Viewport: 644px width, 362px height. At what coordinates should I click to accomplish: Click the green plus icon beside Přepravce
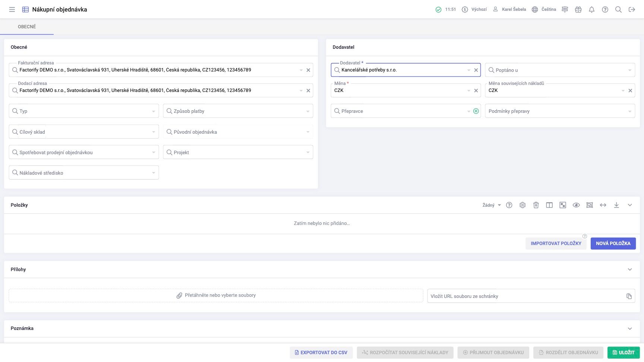[476, 111]
